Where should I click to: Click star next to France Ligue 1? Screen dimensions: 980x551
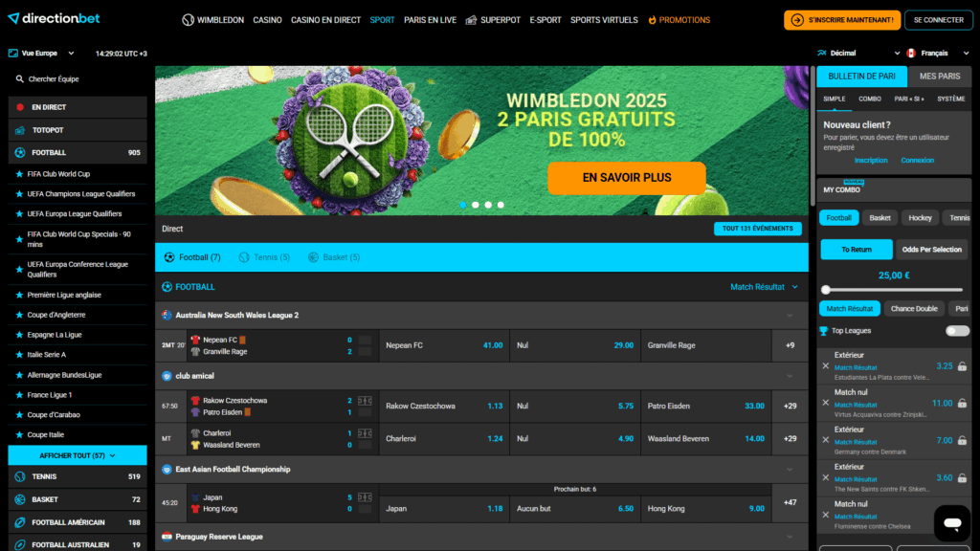coord(19,395)
